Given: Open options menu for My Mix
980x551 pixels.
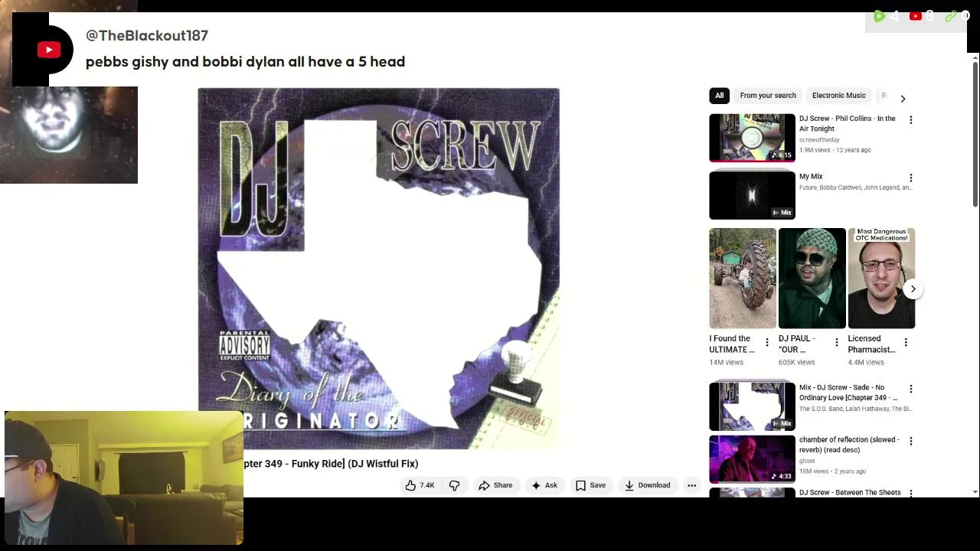Looking at the screenshot, I should click(910, 178).
